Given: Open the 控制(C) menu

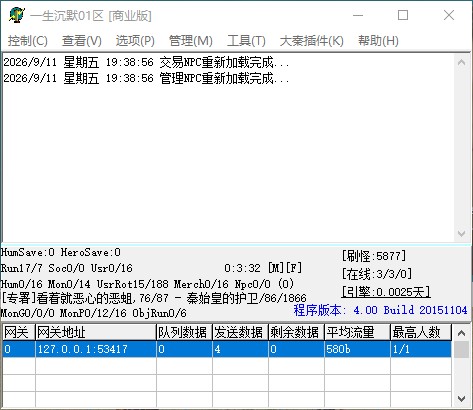Looking at the screenshot, I should click(x=28, y=41).
